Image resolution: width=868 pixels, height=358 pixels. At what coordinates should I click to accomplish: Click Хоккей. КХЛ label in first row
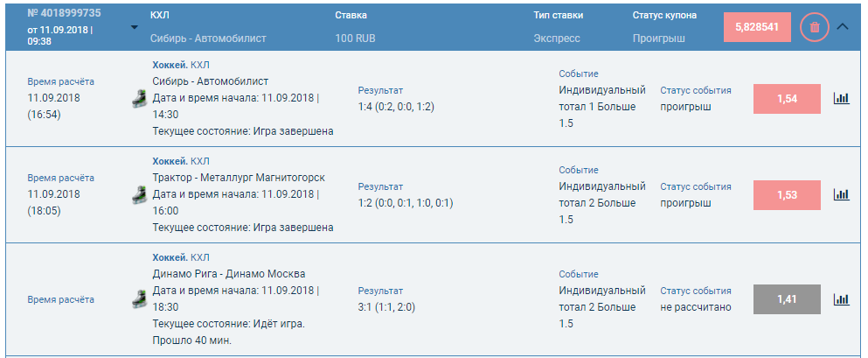pyautogui.click(x=181, y=66)
